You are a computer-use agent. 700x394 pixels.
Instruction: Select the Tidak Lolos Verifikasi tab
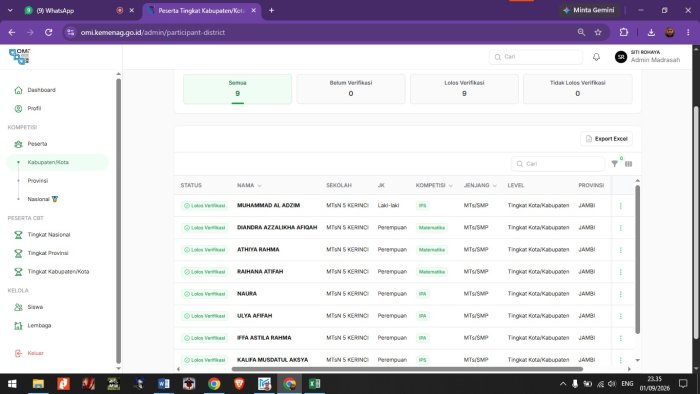coord(578,89)
